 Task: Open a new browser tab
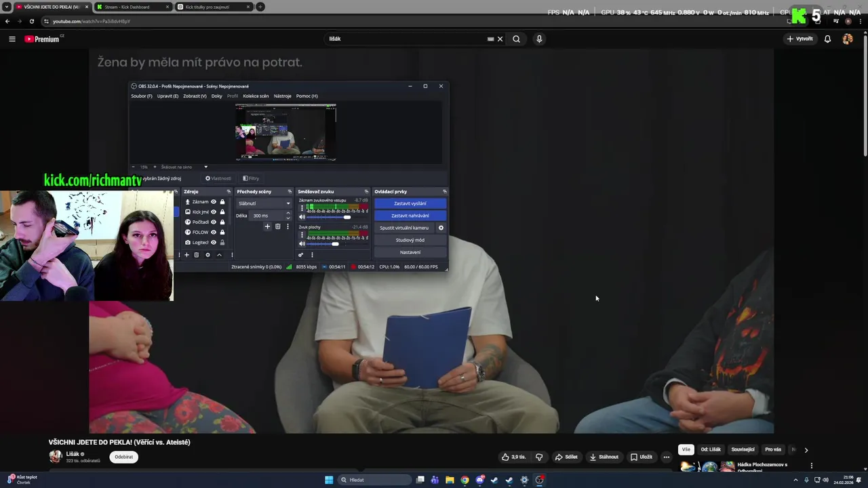coord(260,7)
